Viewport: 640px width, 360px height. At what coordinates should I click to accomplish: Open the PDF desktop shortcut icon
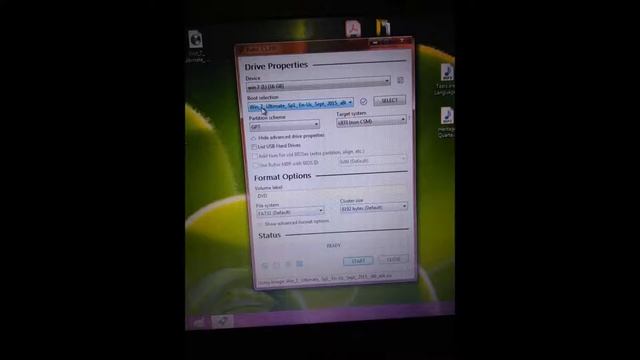[x=353, y=29]
